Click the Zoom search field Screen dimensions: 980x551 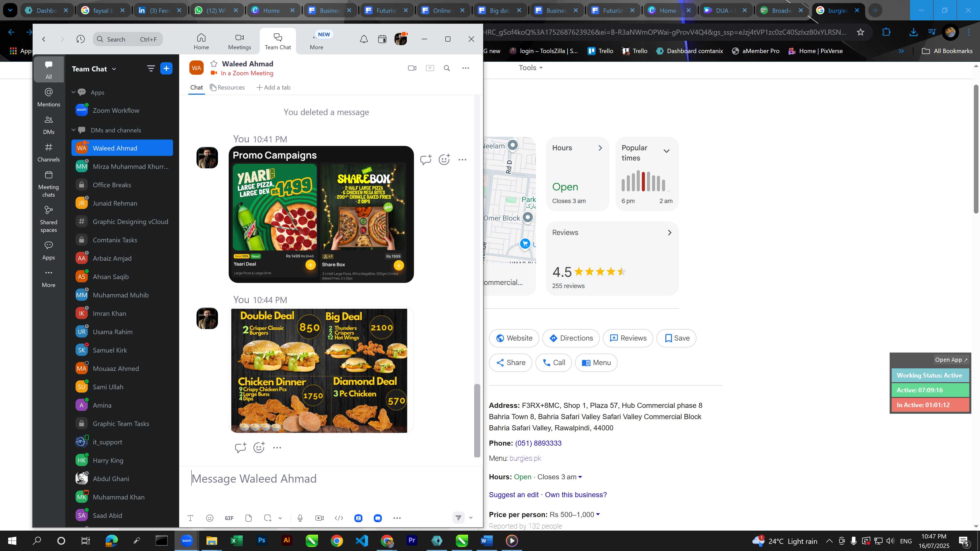point(128,39)
